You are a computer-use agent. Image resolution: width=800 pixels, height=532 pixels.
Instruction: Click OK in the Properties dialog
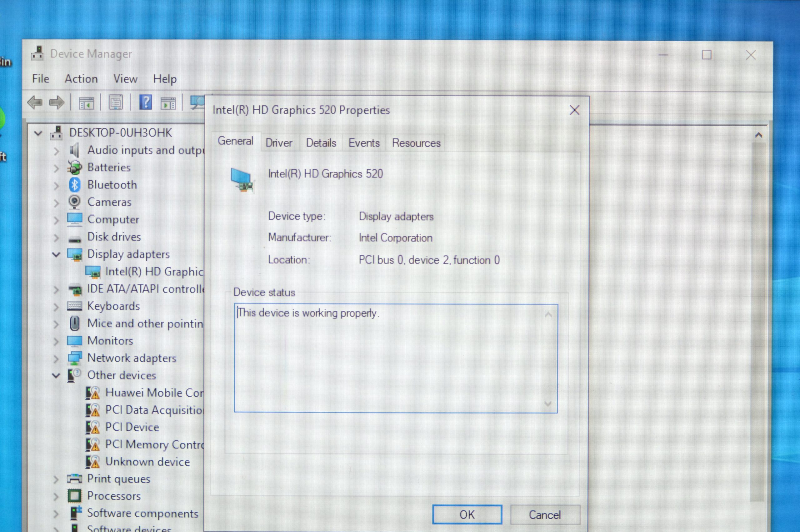(x=467, y=514)
